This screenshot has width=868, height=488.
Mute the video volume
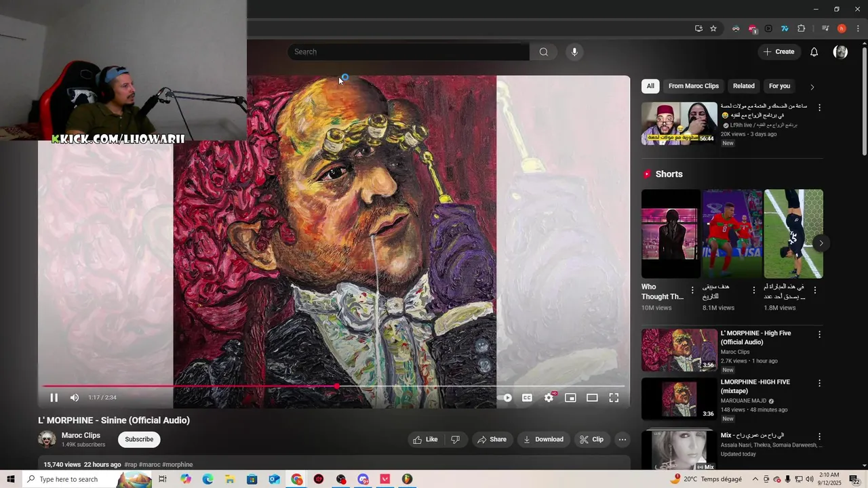tap(75, 398)
